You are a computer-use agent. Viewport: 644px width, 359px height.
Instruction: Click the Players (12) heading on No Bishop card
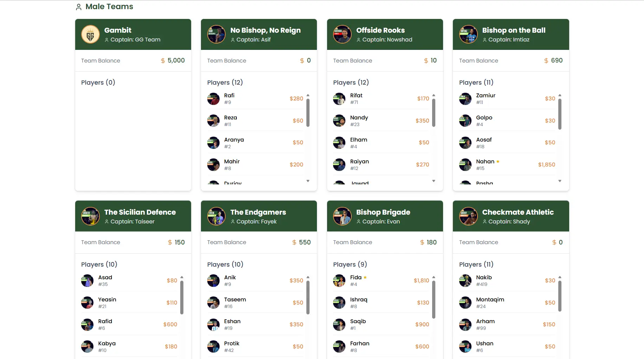[225, 82]
